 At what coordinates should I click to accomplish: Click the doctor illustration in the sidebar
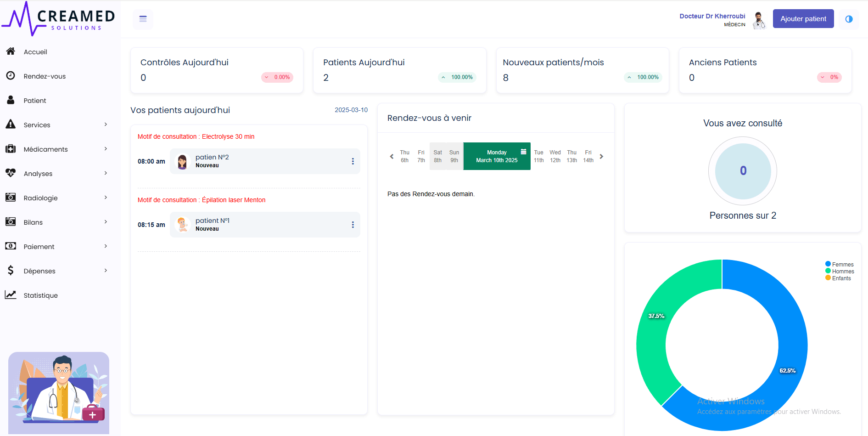[x=59, y=393]
